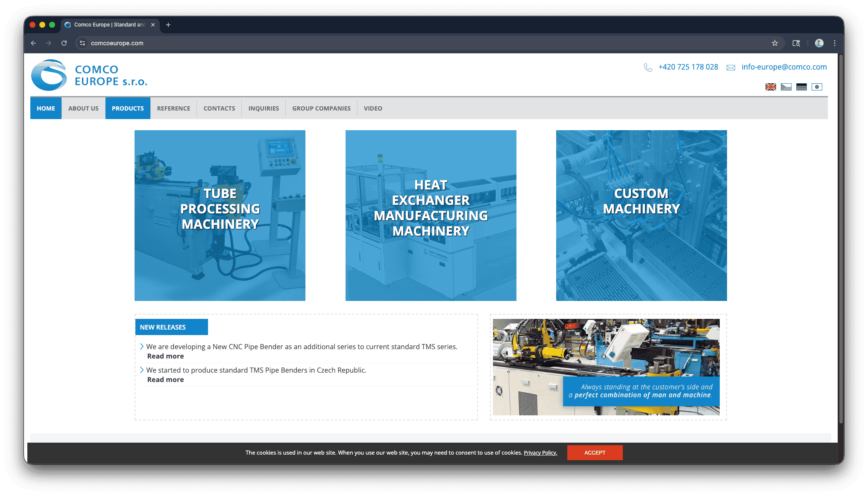Bookmark this page with star icon
Screen dimensions: 868x496
pyautogui.click(x=775, y=43)
